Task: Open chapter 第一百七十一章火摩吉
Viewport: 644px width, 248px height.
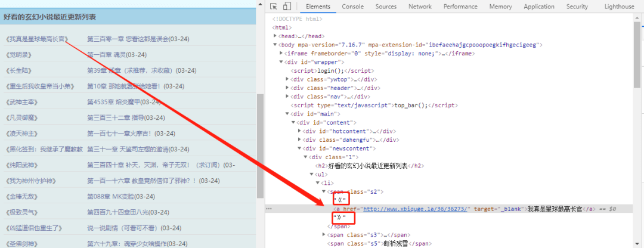Action: (120, 134)
